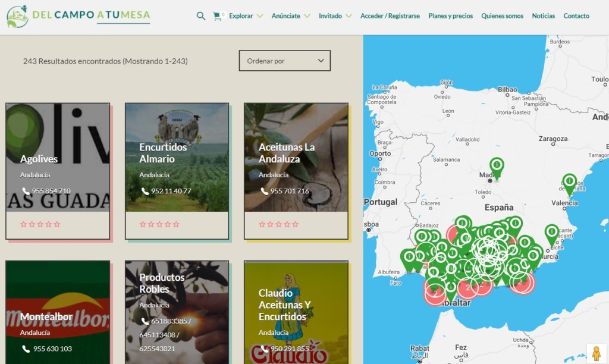
Task: Click Acceder / Registrarse link
Action: [390, 16]
